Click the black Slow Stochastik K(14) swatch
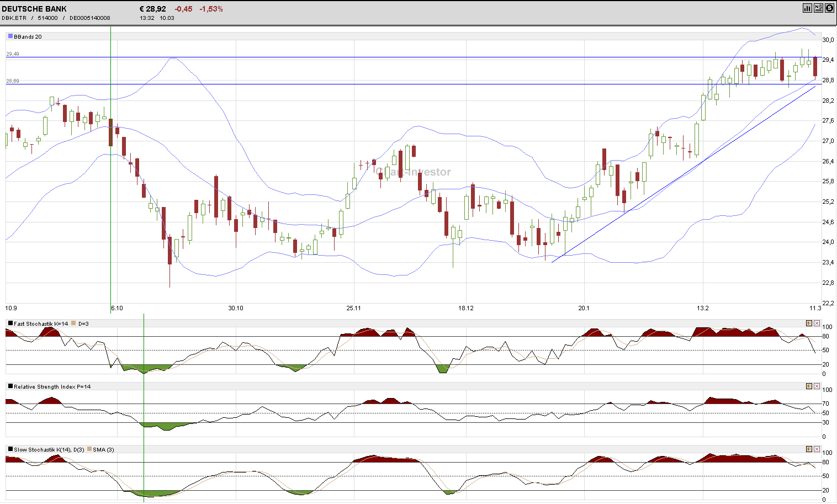 pyautogui.click(x=10, y=449)
